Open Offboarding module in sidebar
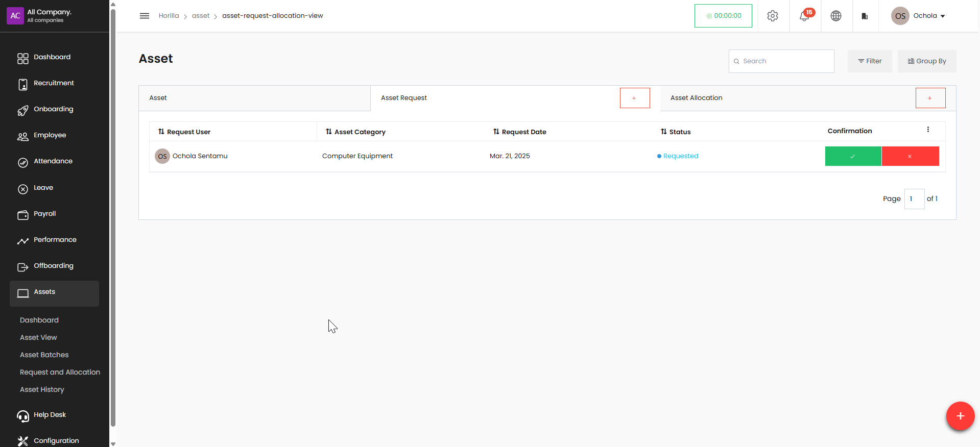Screen dimensions: 980x447 coord(54,266)
